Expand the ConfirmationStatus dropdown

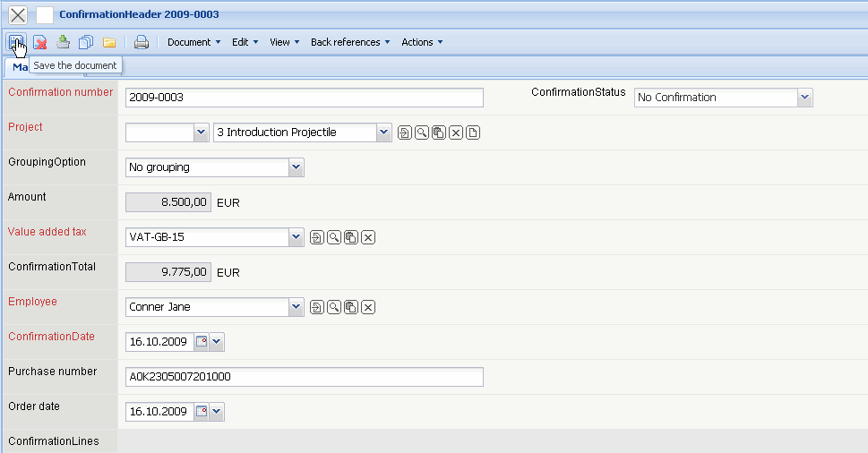click(x=804, y=98)
